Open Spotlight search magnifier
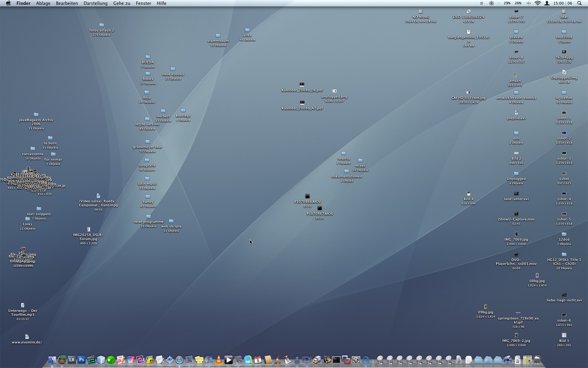Screen dimensions: 588x368 pyautogui.click(x=579, y=3)
